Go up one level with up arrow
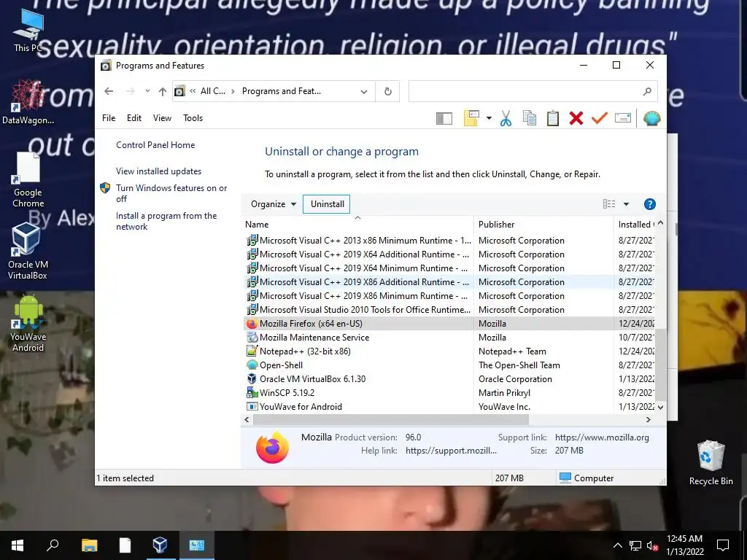Image resolution: width=747 pixels, height=560 pixels. click(163, 91)
